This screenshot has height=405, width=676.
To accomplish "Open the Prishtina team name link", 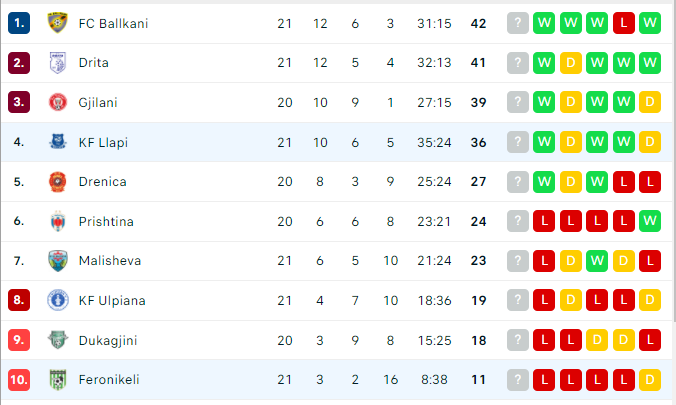I will coord(106,221).
